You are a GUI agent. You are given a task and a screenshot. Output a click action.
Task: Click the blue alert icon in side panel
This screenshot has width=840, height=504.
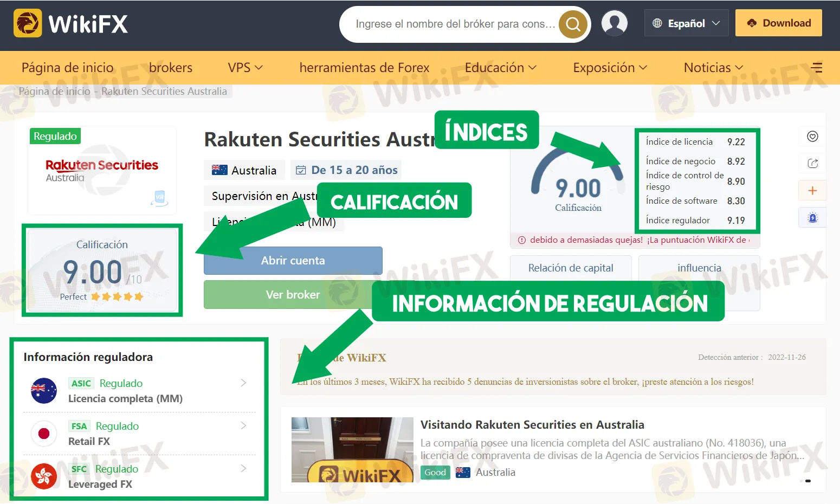coord(812,218)
